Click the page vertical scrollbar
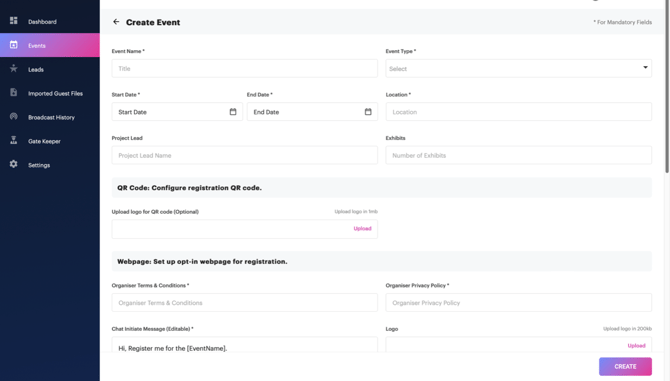The height and width of the screenshot is (381, 670). pos(667,87)
